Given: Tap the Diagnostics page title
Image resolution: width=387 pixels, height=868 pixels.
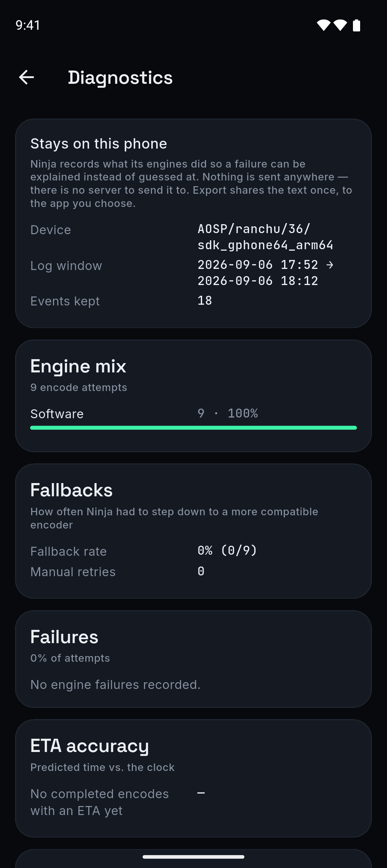Looking at the screenshot, I should pyautogui.click(x=120, y=78).
